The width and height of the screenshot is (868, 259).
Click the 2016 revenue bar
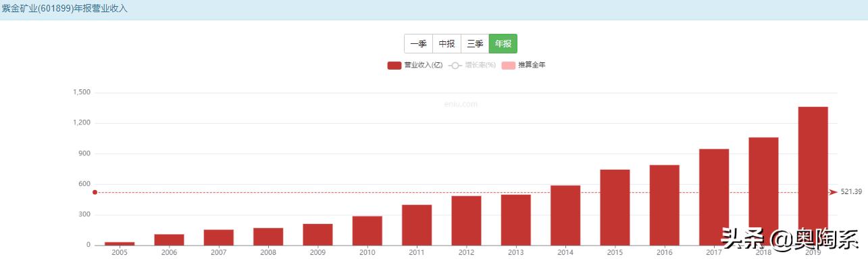click(664, 205)
